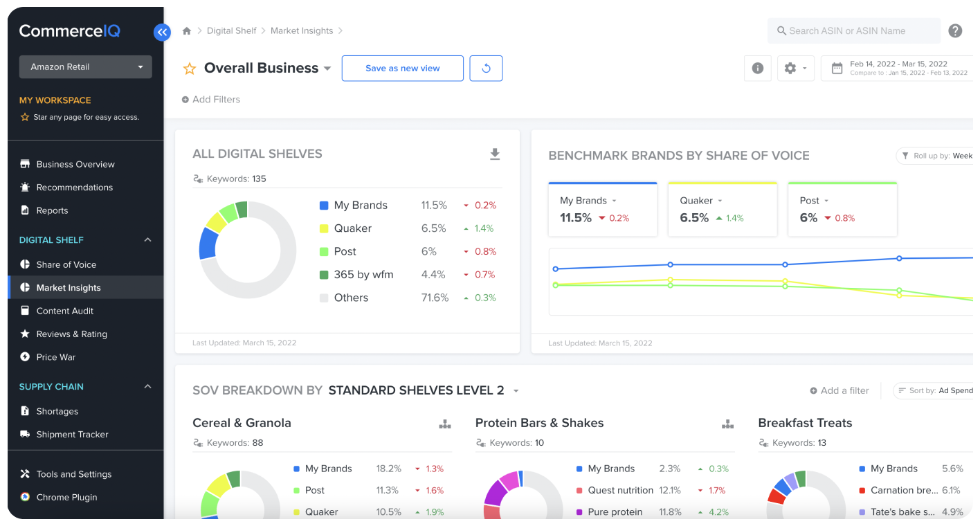Open the Overall Business view dropdown arrow
Image resolution: width=980 pixels, height=526 pixels.
(x=327, y=69)
